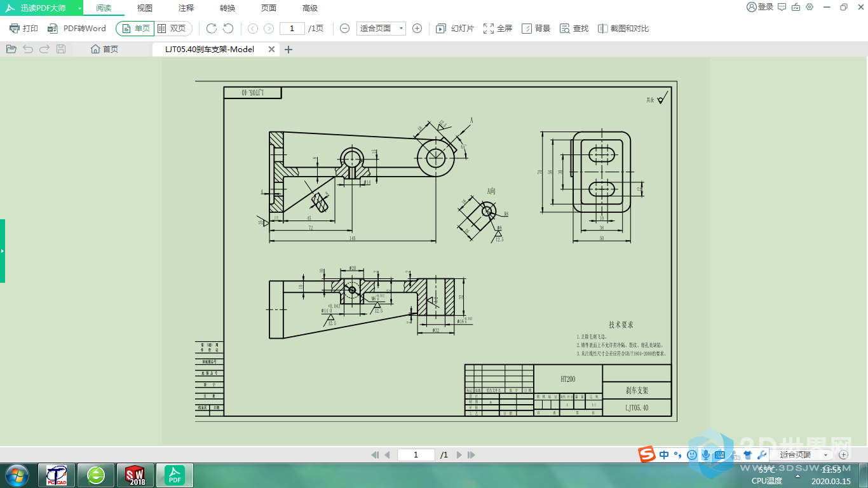This screenshot has width=868, height=488.
Task: Add a new tab with plus button
Action: pos(288,49)
